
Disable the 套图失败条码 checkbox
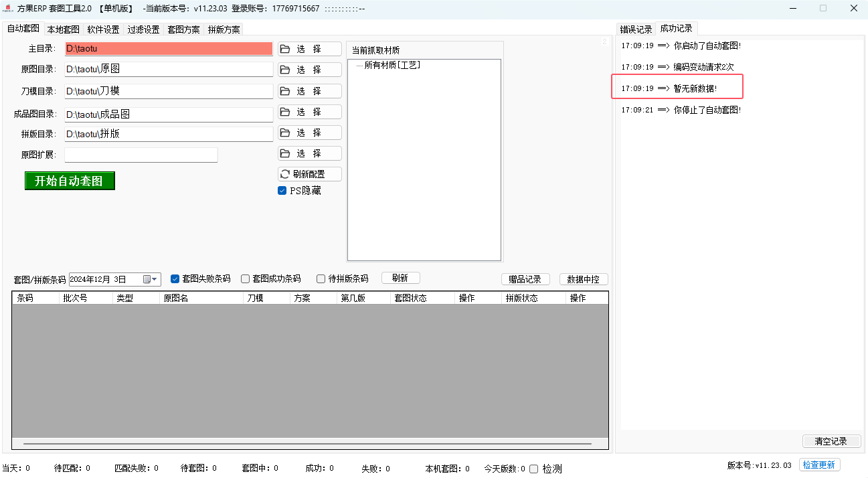(175, 279)
